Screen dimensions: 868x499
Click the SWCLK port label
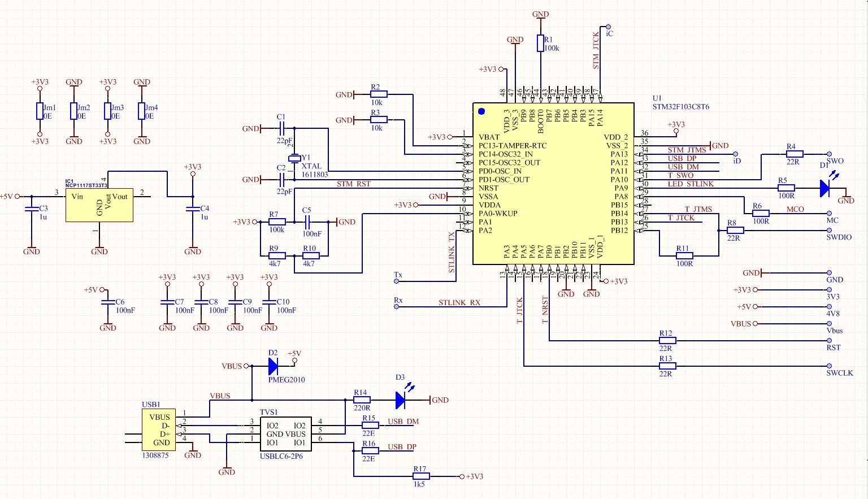(x=840, y=373)
